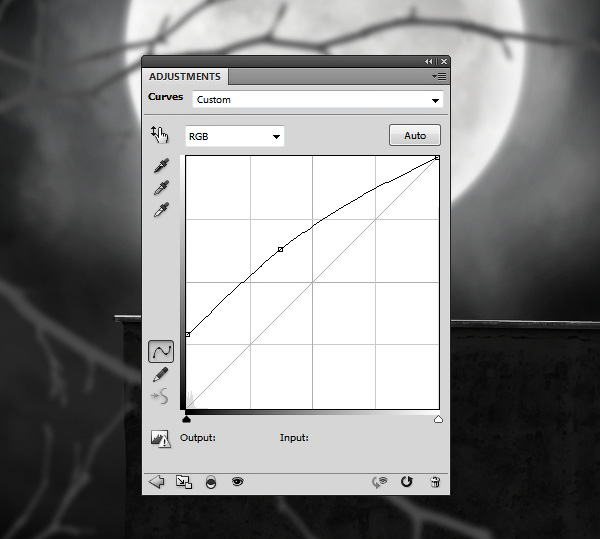Click the Curves label text
This screenshot has height=539, width=600.
166,97
